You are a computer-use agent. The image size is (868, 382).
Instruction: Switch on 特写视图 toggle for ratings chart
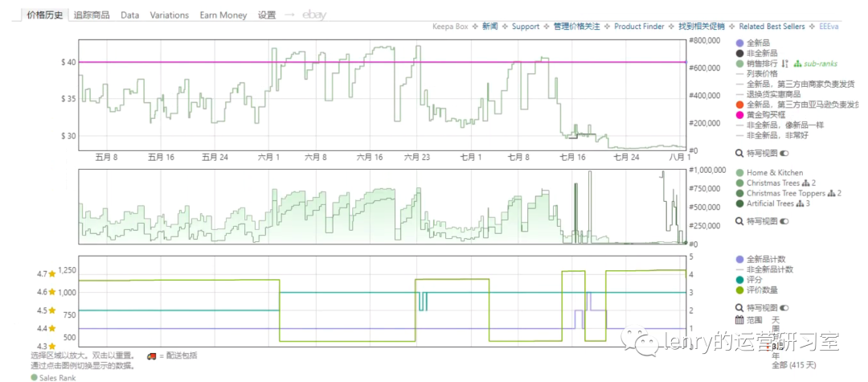(x=784, y=307)
